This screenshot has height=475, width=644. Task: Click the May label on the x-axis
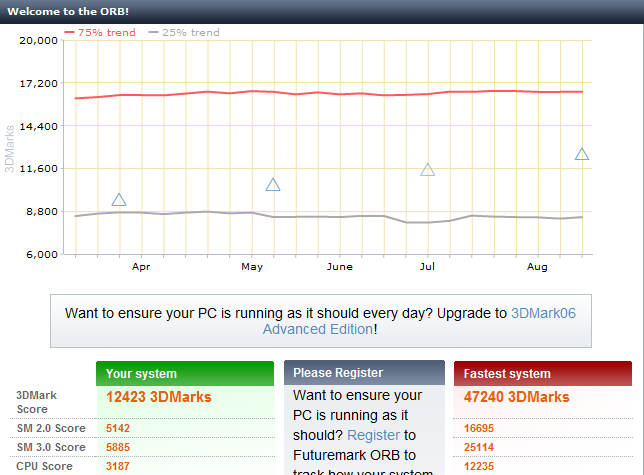point(252,267)
